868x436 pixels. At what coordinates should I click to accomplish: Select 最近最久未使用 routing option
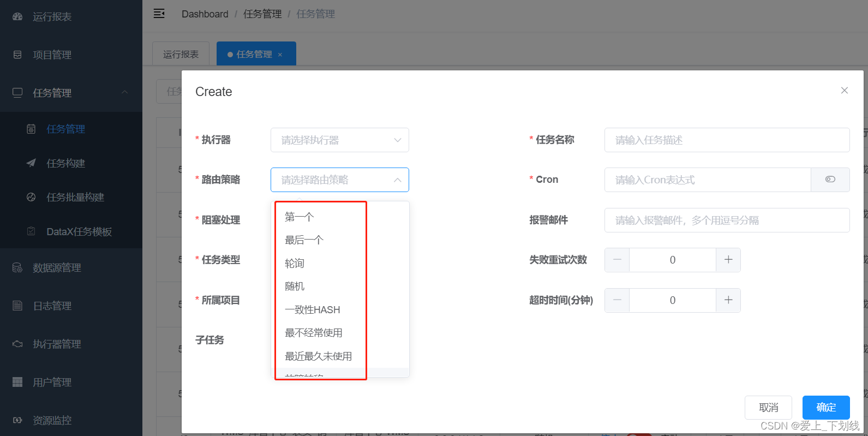point(340,356)
